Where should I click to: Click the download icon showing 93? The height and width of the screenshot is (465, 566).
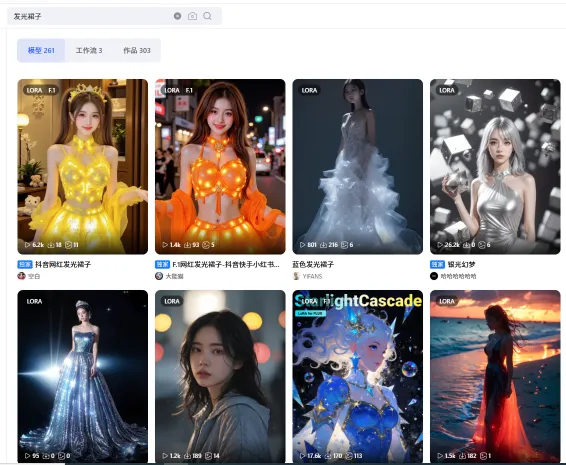[x=187, y=245]
